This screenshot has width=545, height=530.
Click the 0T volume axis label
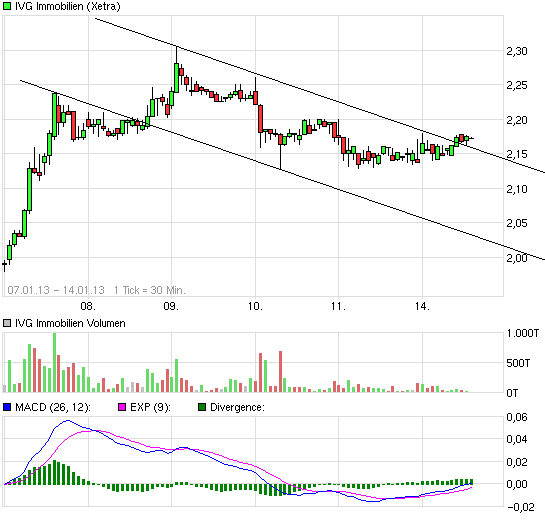[512, 393]
